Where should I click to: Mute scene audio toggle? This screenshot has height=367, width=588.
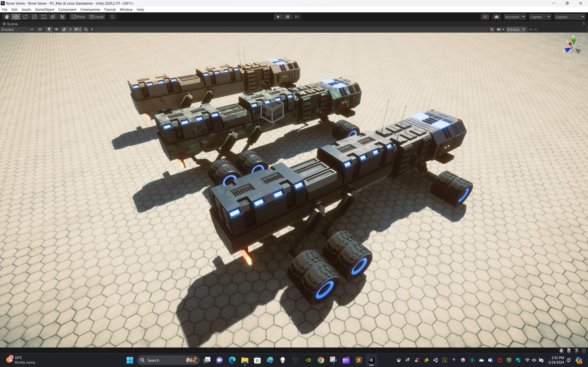[57, 29]
